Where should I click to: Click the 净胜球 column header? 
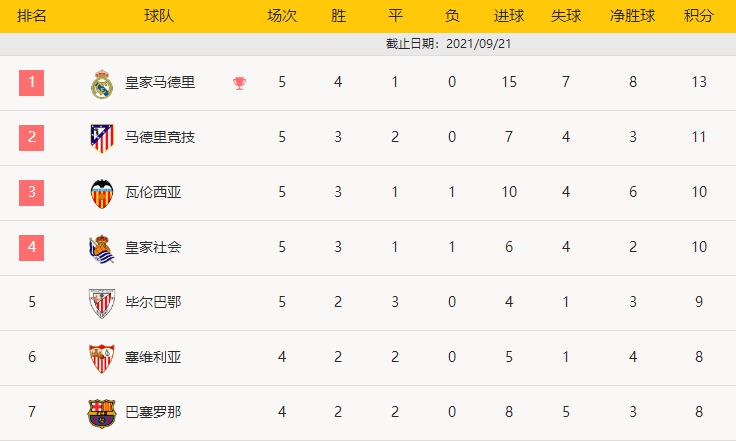pyautogui.click(x=633, y=17)
